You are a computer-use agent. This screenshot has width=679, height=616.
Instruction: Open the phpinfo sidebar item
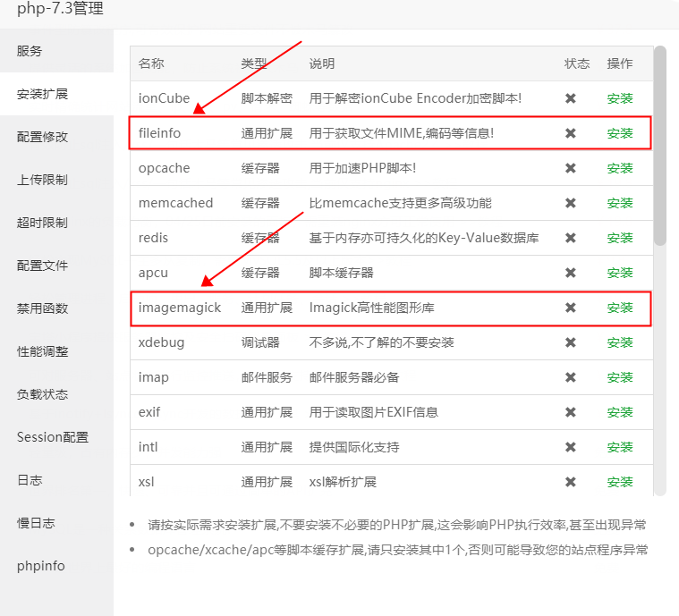tap(41, 566)
